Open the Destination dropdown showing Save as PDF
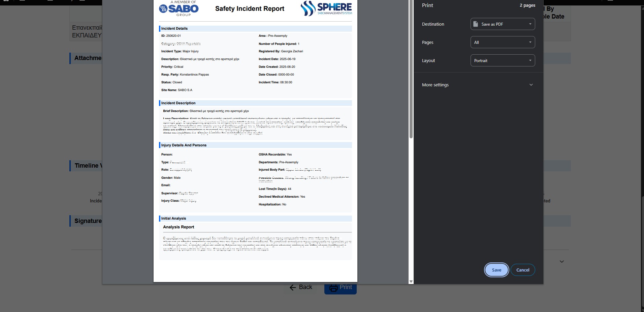 503,24
